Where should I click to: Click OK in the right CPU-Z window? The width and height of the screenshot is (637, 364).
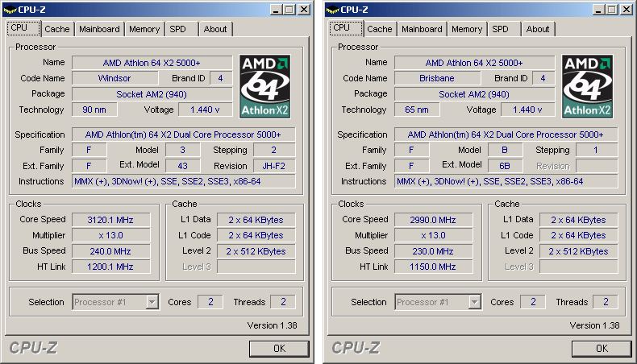[602, 349]
